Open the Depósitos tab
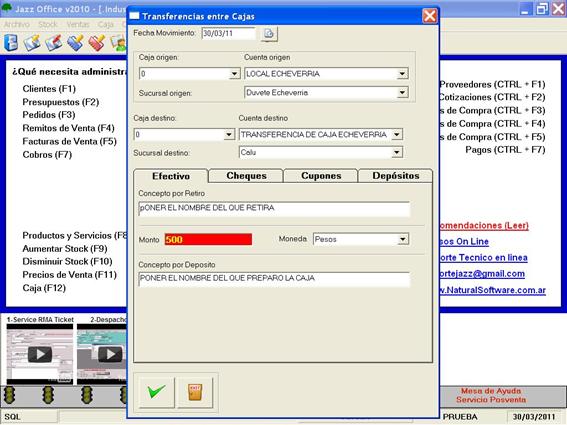Image resolution: width=567 pixels, height=425 pixels. pyautogui.click(x=396, y=176)
